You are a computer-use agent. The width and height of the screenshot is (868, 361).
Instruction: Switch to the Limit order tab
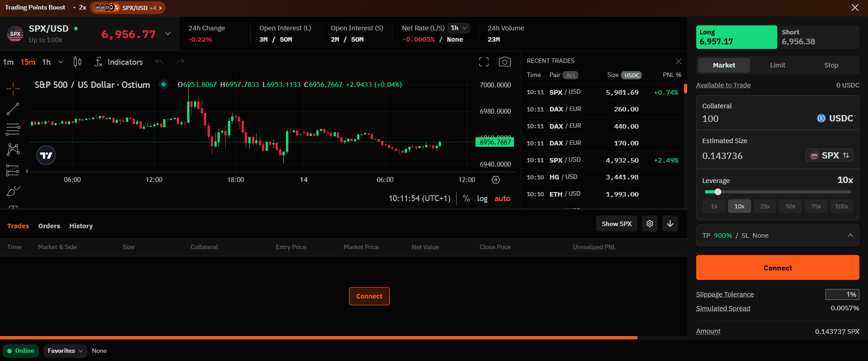coord(777,65)
